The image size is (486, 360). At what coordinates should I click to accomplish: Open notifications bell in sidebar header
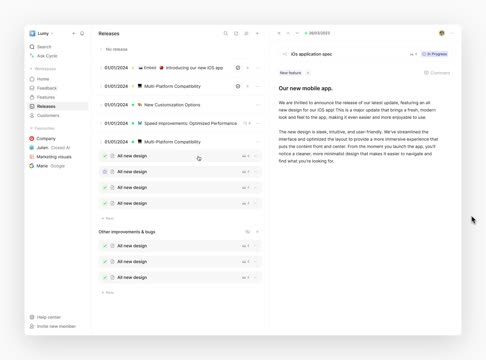point(82,33)
